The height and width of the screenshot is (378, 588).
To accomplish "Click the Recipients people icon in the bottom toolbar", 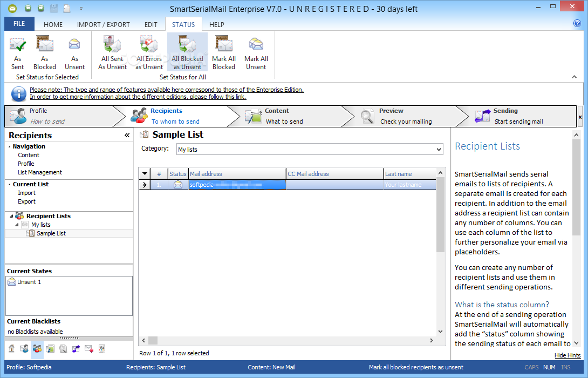I will pos(37,348).
